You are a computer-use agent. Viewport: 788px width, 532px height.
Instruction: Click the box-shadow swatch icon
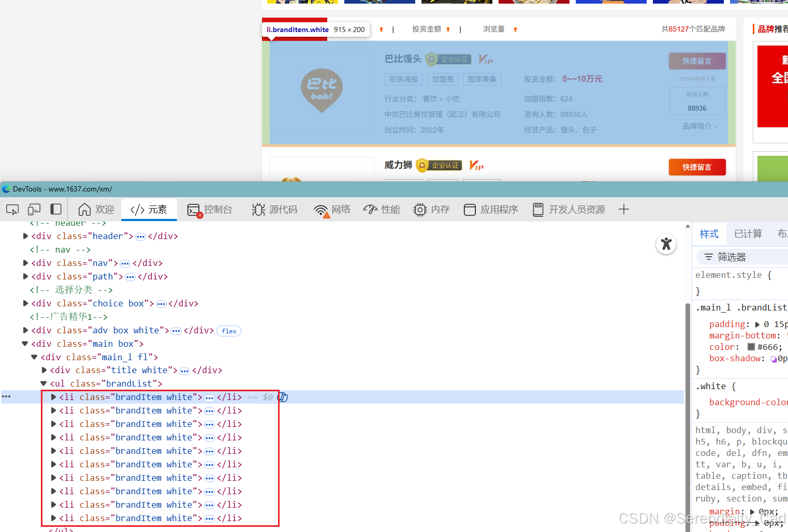(774, 359)
